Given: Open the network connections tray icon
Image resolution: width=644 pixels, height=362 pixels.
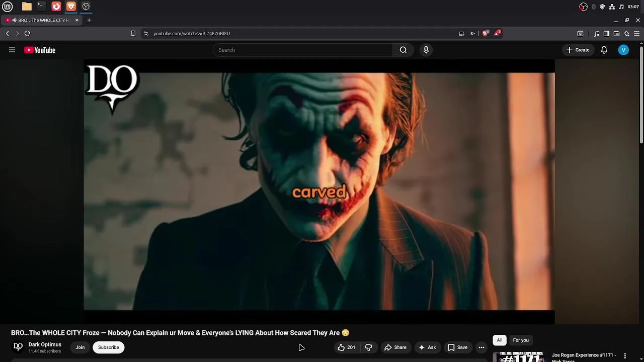Looking at the screenshot, I should pos(612,7).
